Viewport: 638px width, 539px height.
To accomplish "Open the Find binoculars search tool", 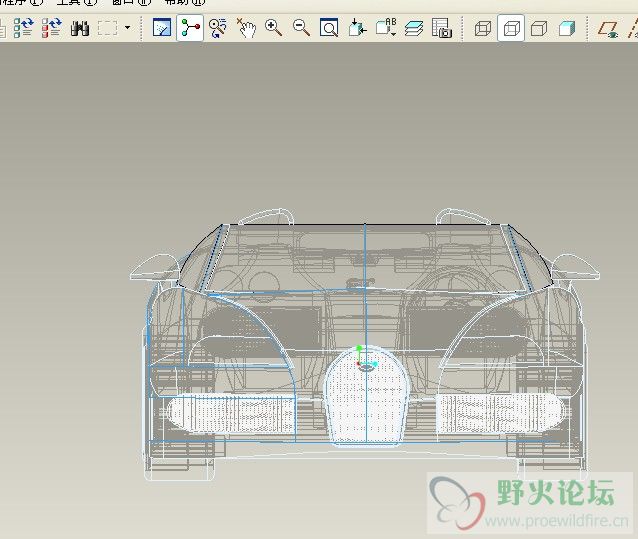I will [x=80, y=28].
